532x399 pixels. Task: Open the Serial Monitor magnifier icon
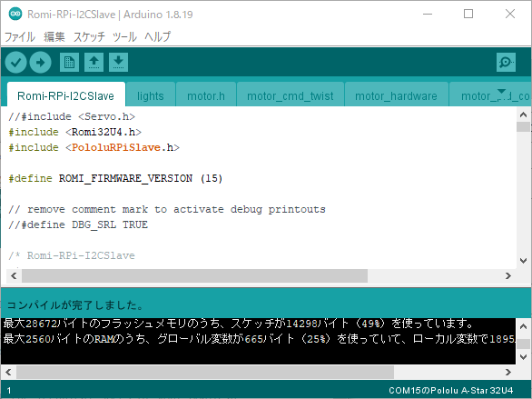click(x=506, y=62)
